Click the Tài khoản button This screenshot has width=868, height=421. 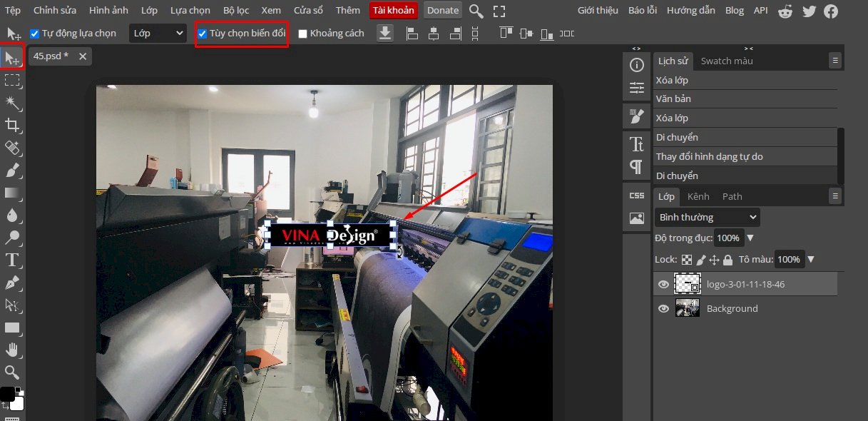point(393,11)
